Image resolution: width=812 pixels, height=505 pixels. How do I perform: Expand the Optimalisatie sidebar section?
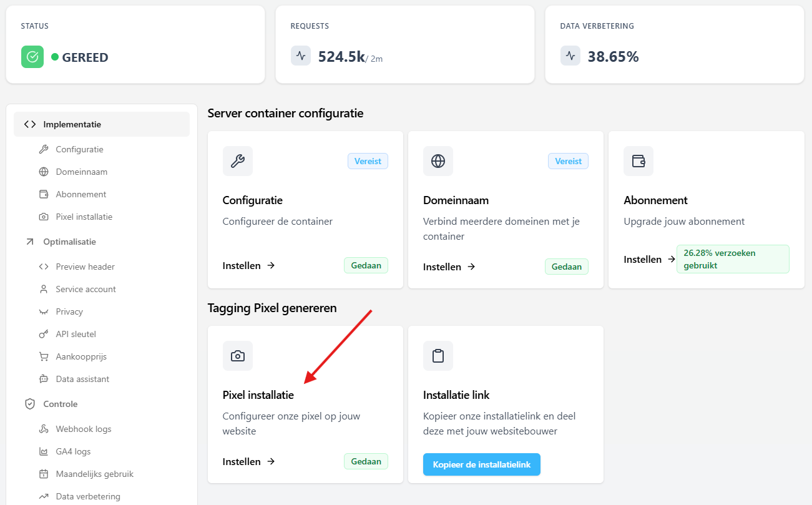69,242
